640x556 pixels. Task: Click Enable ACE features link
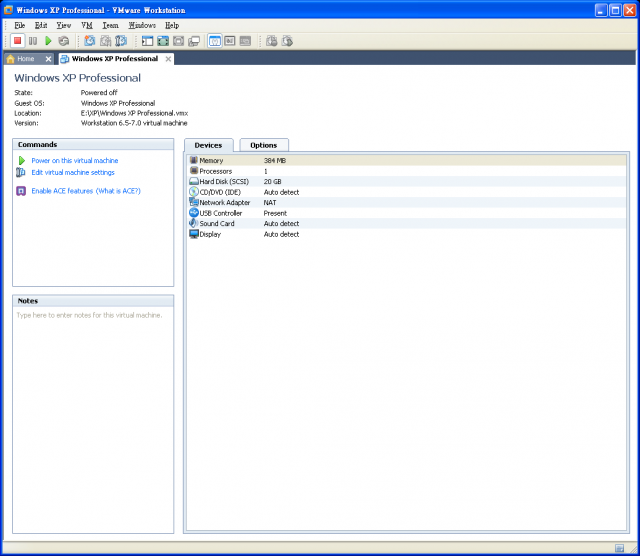click(62, 191)
